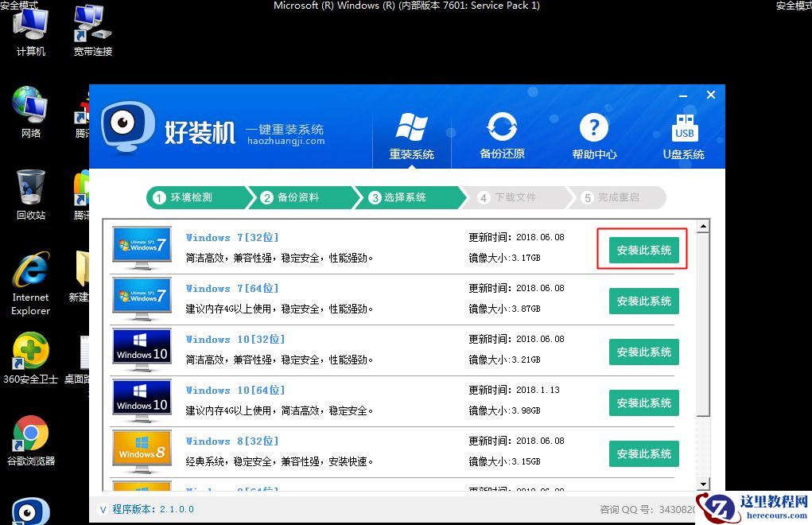
Task: Click 安装此系统 for Windows 10 64位
Action: click(x=643, y=402)
